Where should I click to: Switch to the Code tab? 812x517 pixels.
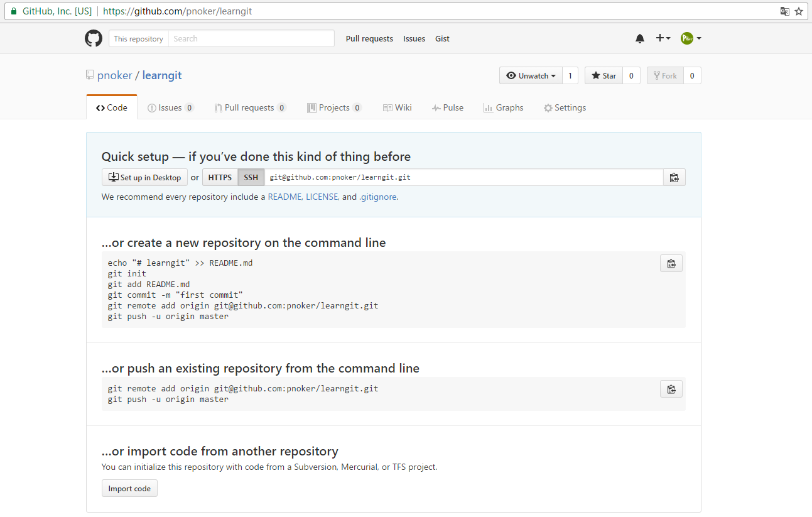tap(112, 107)
